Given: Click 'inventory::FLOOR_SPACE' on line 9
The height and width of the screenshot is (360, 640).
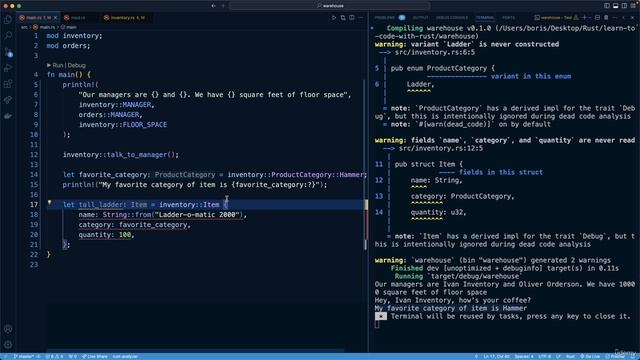Looking at the screenshot, I should click(123, 124).
